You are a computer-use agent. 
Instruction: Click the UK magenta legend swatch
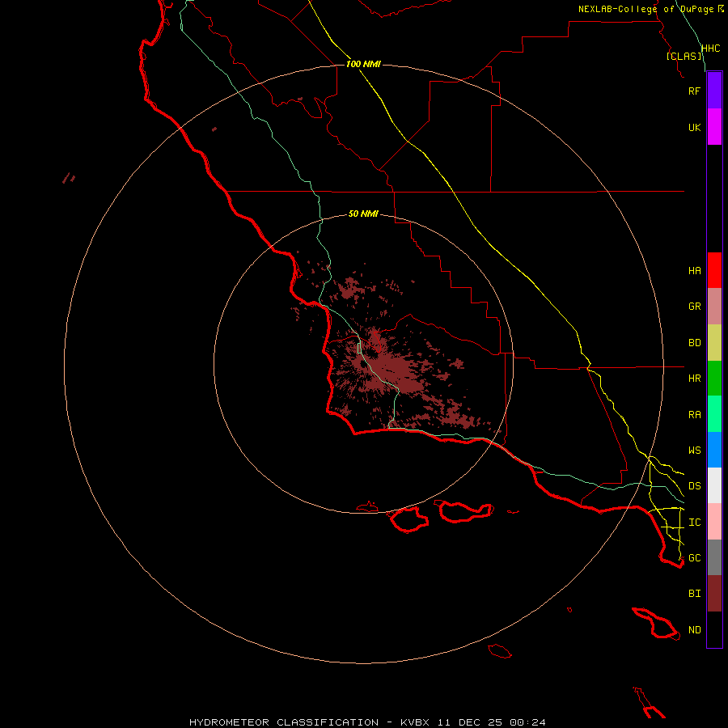pyautogui.click(x=714, y=127)
